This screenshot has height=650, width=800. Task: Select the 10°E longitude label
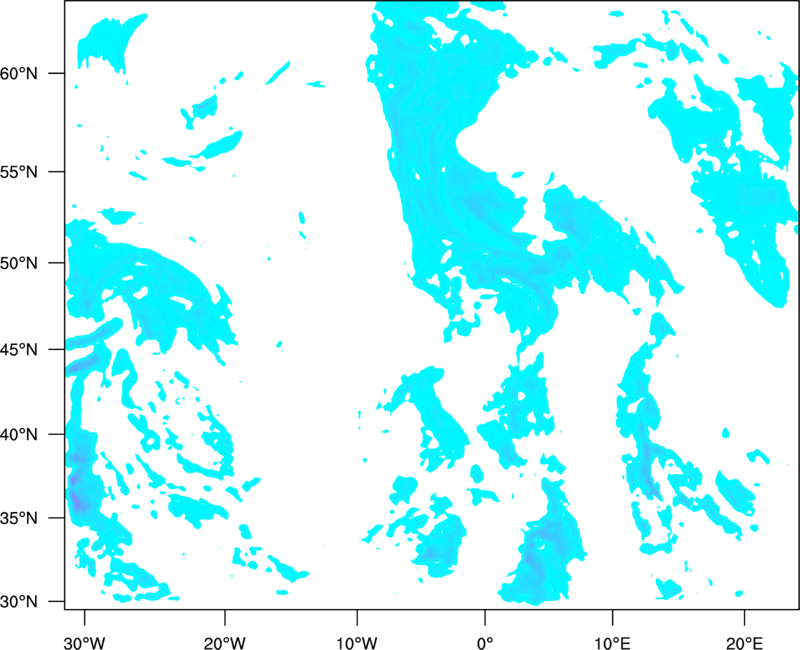(x=612, y=643)
